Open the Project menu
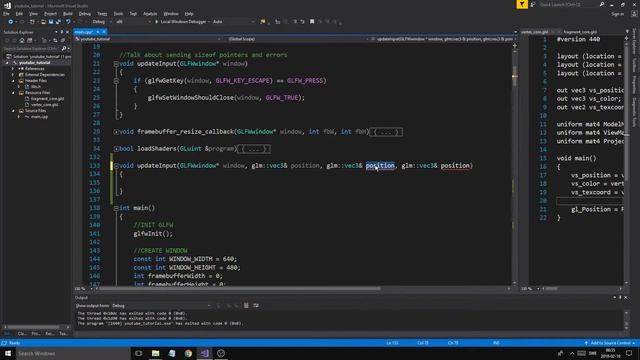Image resolution: width=640 pixels, height=360 pixels. tap(50, 13)
